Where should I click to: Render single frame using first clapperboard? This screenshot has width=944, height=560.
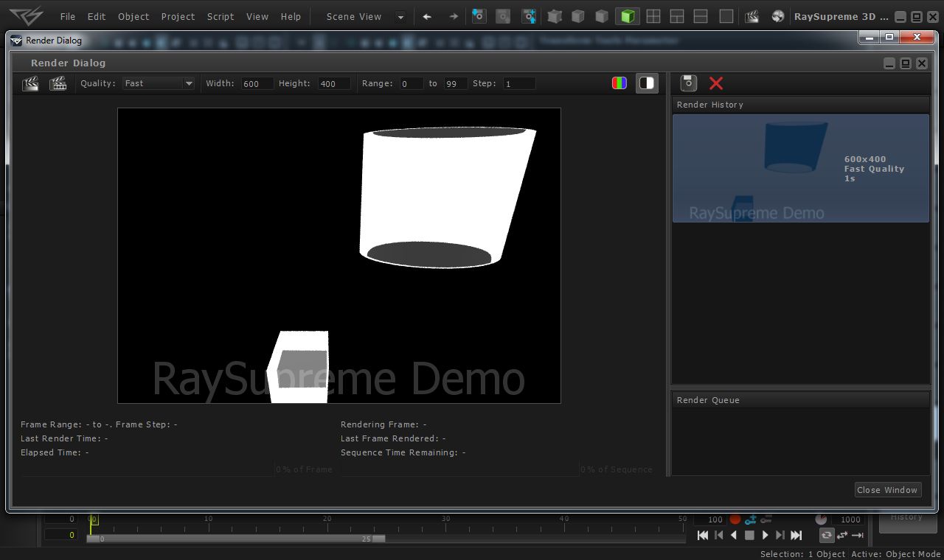pos(31,83)
